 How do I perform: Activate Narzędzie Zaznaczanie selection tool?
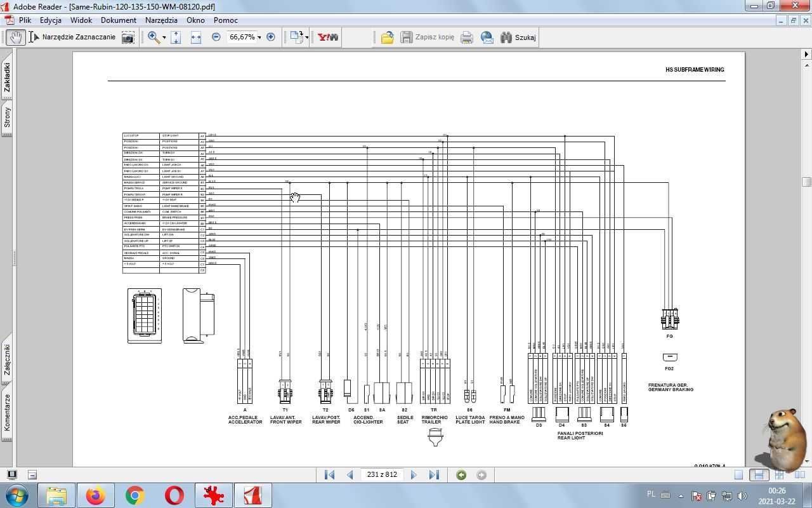[x=72, y=37]
